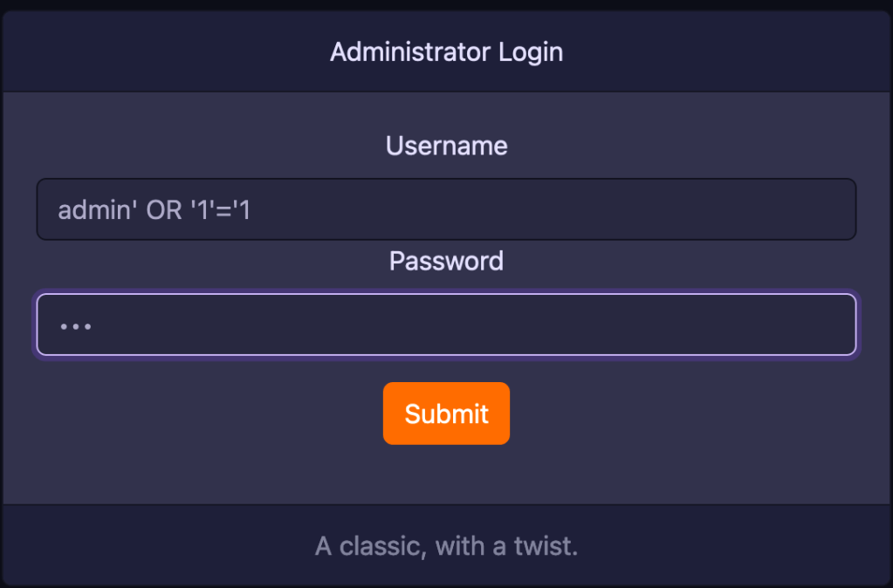893x588 pixels.
Task: Click the word 'Login' in the header
Action: click(x=531, y=52)
